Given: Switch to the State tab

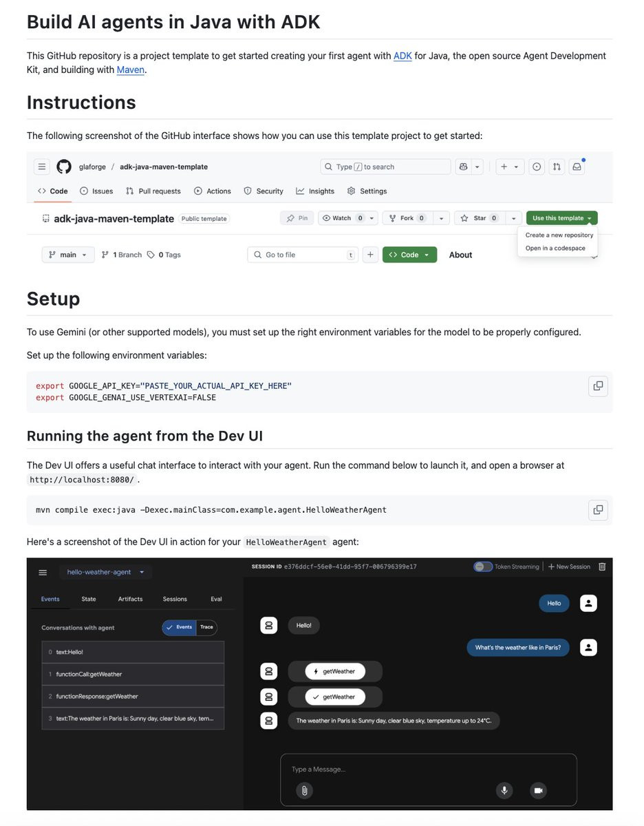Looking at the screenshot, I should coord(89,599).
